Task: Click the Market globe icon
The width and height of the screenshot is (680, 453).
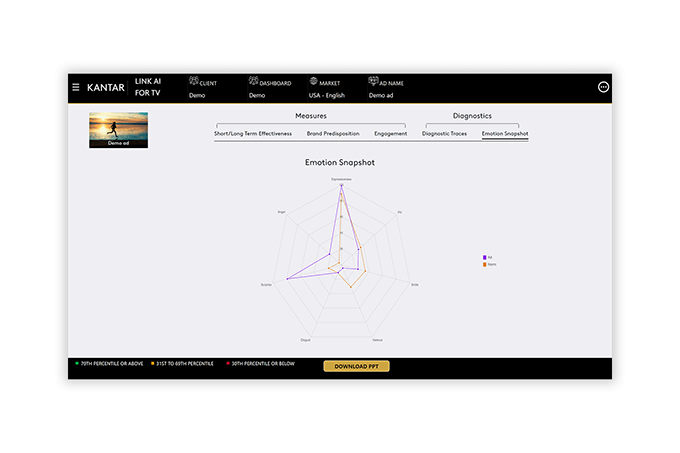Action: (x=313, y=82)
